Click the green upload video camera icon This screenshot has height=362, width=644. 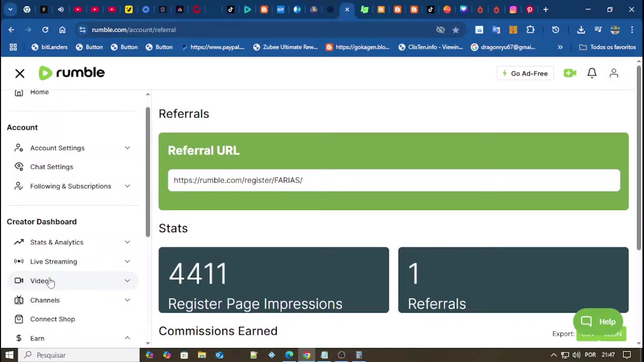click(x=570, y=73)
